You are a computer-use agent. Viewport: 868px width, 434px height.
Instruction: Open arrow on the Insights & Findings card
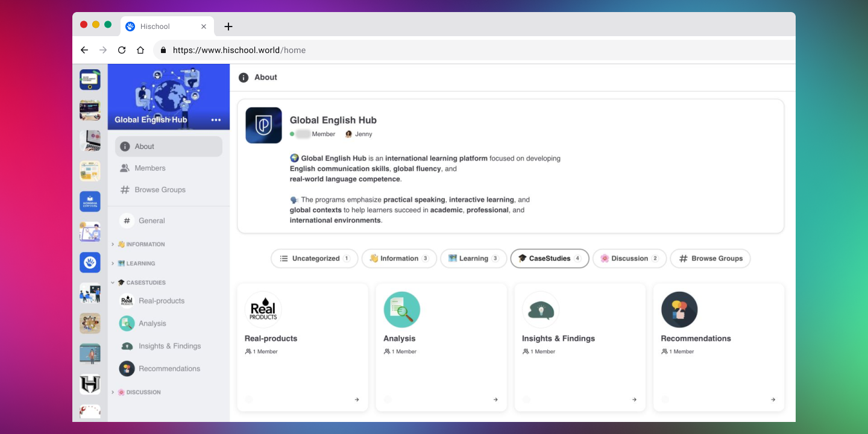(634, 400)
